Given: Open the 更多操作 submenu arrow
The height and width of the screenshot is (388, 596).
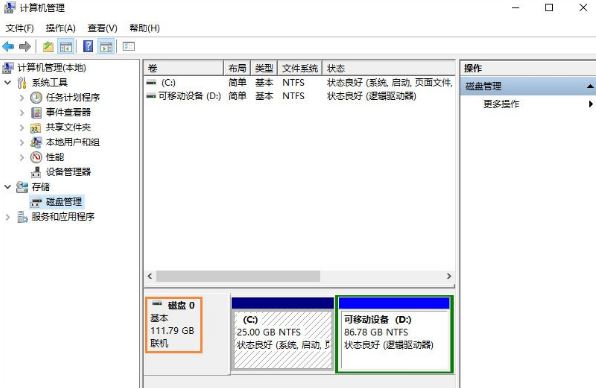Looking at the screenshot, I should click(591, 104).
